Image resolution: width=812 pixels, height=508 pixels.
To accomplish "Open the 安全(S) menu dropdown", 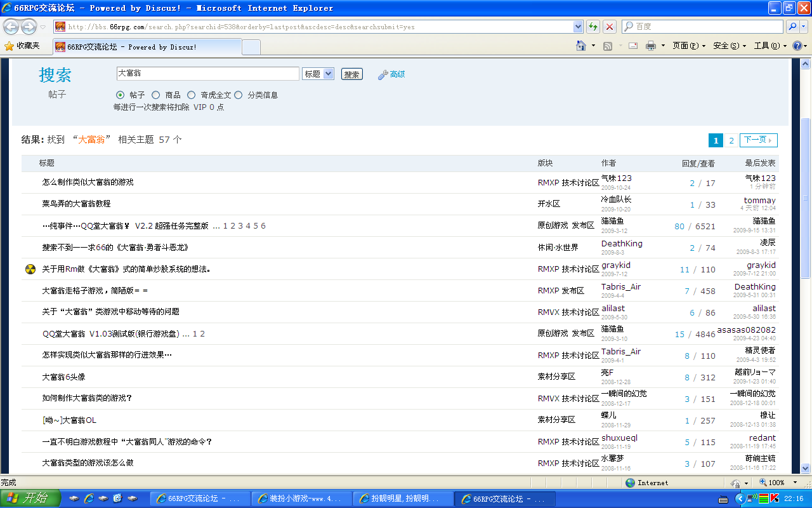I will [730, 46].
